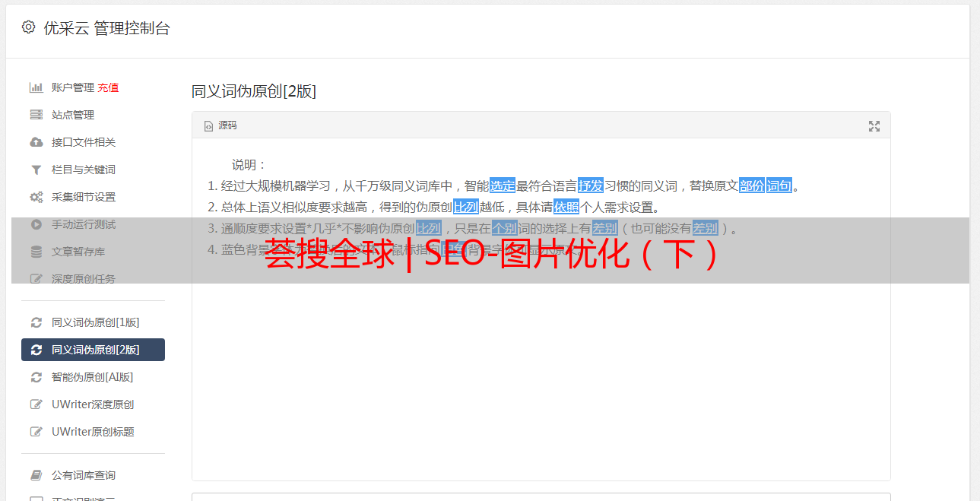Image resolution: width=980 pixels, height=501 pixels.
Task: Click the cloud upload icon for 接口文件相关
Action: click(36, 142)
